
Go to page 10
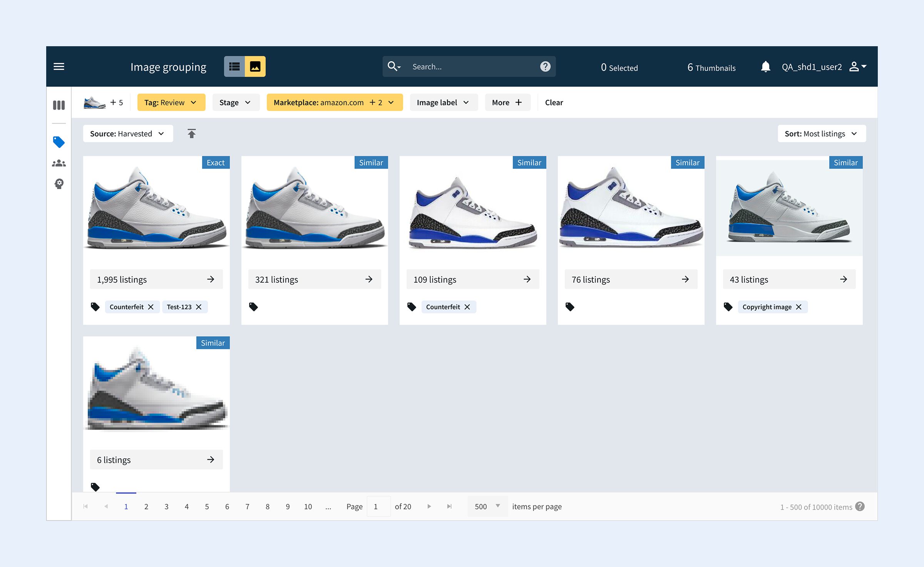pyautogui.click(x=308, y=507)
